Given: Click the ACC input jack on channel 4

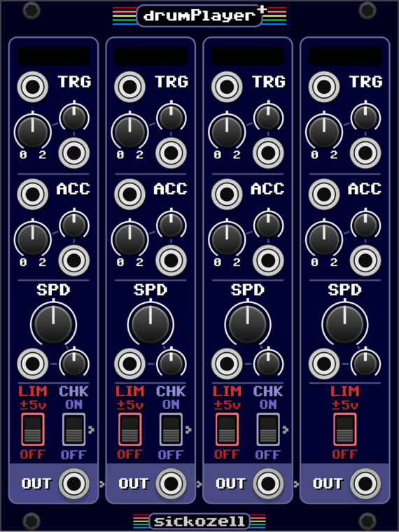Looking at the screenshot, I should coord(323,195).
